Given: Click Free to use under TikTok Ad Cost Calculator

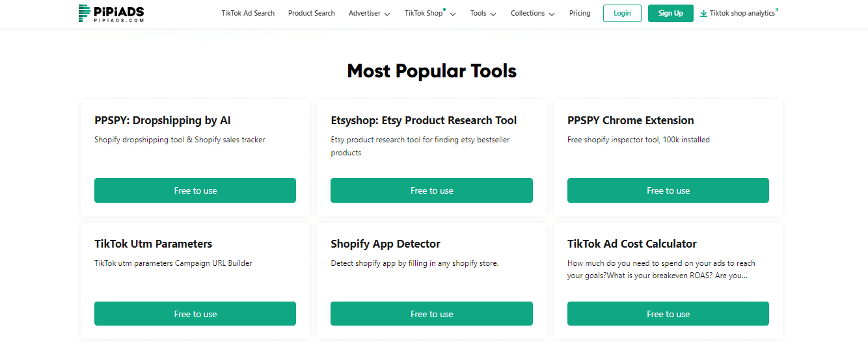Looking at the screenshot, I should (x=668, y=314).
